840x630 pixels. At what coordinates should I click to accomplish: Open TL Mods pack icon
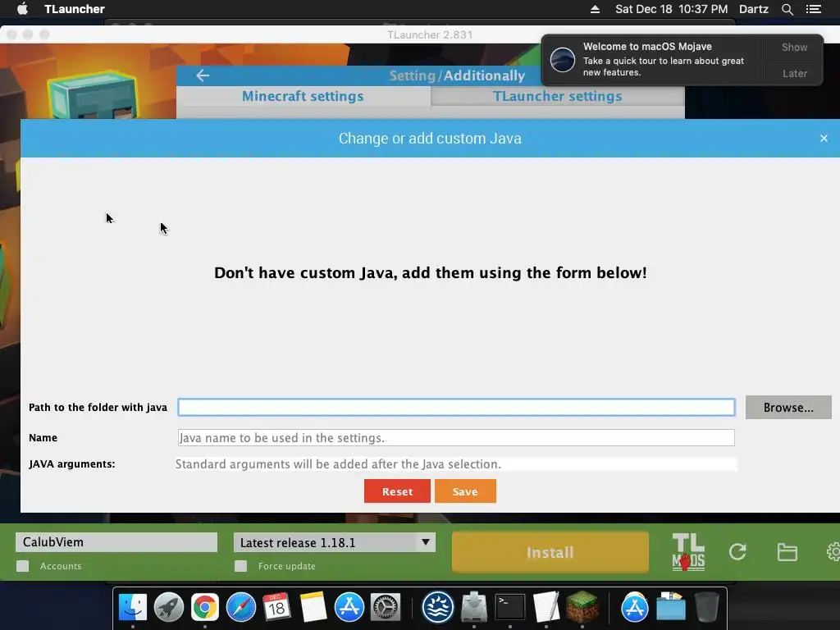coord(688,552)
